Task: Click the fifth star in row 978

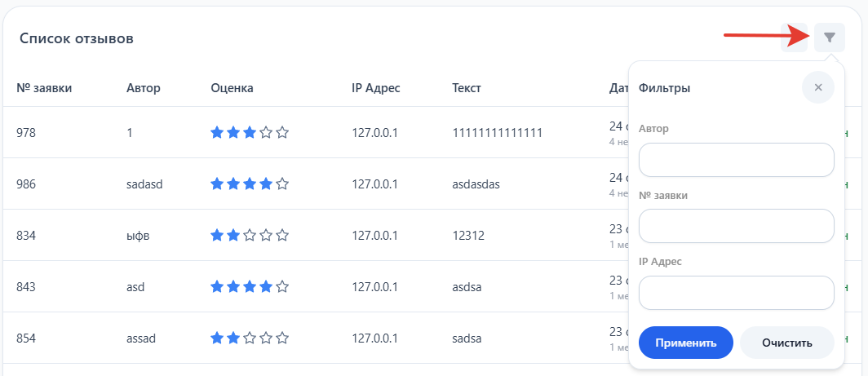Action: [282, 133]
